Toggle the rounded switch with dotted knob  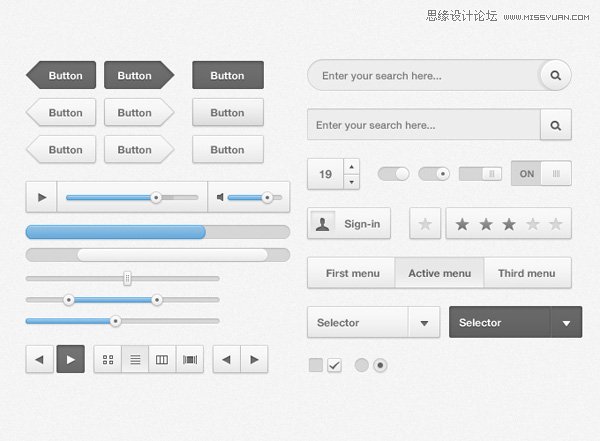(x=434, y=174)
